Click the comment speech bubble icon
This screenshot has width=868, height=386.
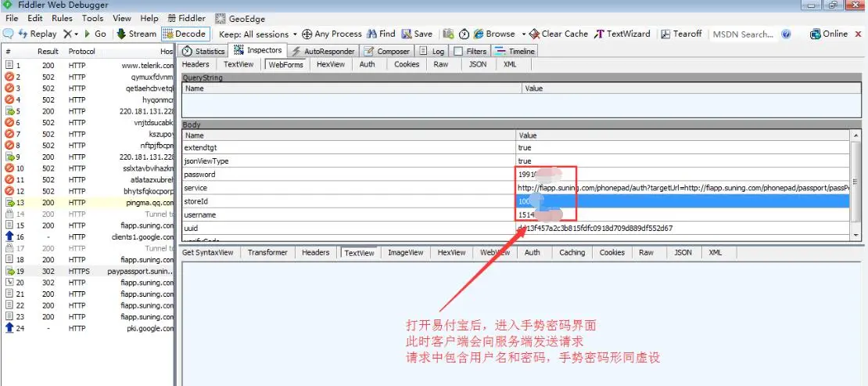click(8, 34)
